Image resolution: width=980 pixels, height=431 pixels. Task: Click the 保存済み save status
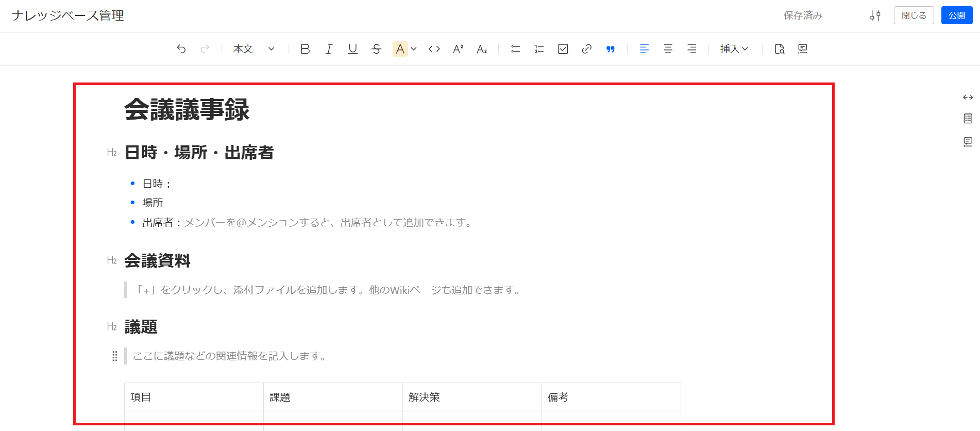803,15
